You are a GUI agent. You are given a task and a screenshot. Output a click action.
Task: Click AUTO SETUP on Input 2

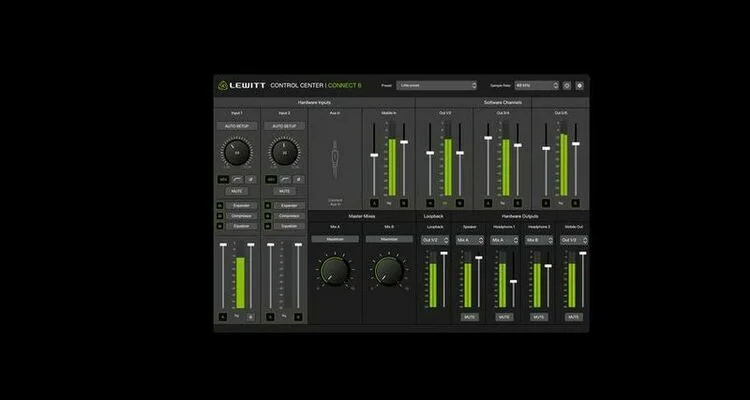(x=284, y=126)
